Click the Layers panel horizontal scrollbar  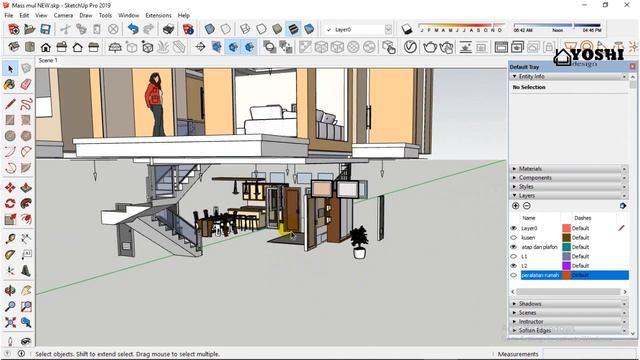coord(569,291)
